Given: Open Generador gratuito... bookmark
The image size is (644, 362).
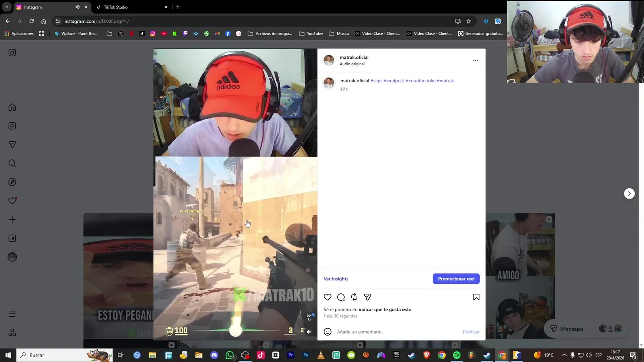Looking at the screenshot, I should click(x=480, y=34).
